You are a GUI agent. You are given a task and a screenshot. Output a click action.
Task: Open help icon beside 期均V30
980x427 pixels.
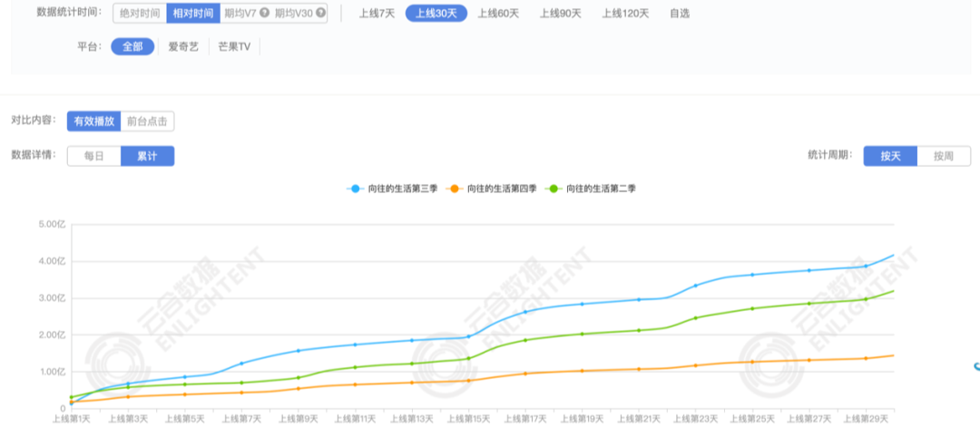320,13
